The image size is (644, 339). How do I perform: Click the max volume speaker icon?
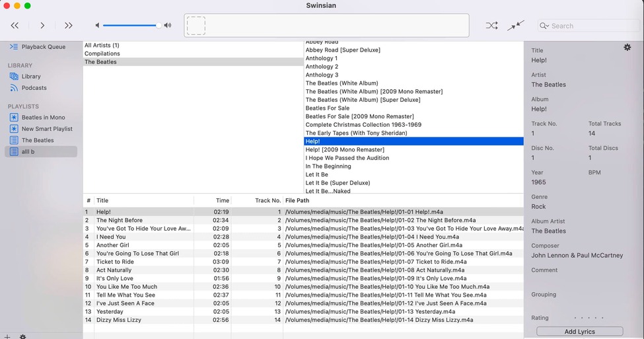[168, 26]
